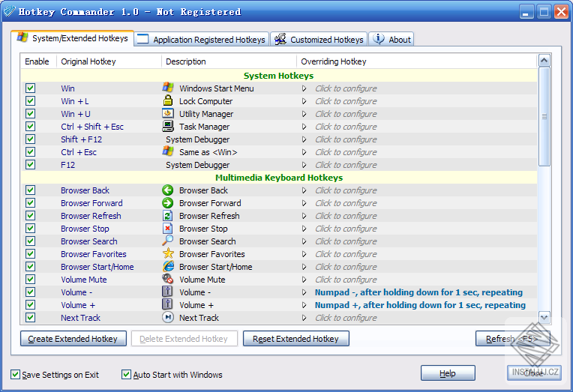
Task: Uncheck the F12 System Debugger hotkey
Action: point(30,164)
